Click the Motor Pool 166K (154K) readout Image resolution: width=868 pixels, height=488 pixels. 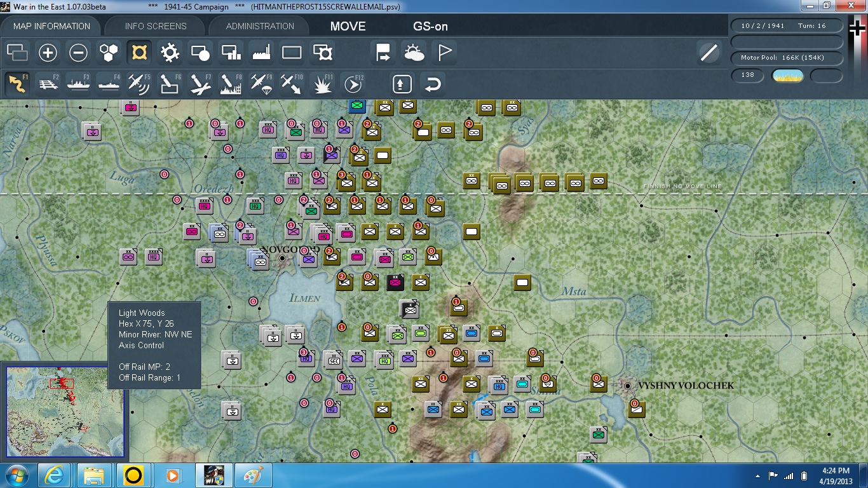point(787,58)
